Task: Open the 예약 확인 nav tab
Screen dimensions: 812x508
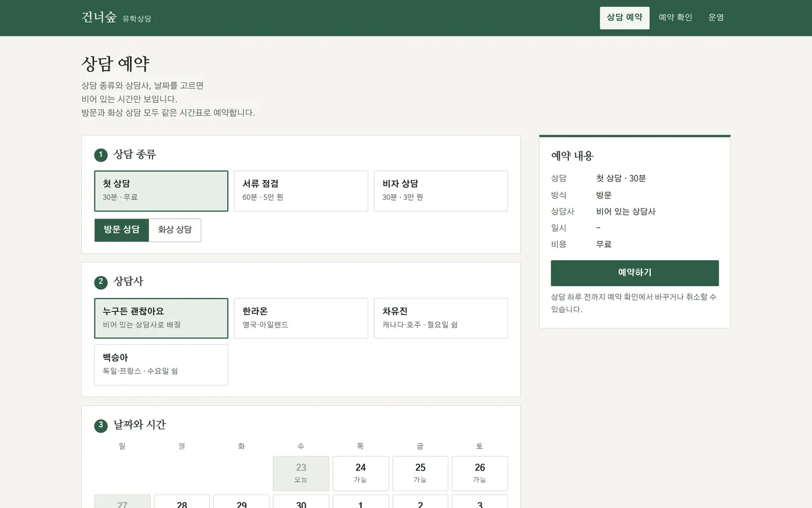Action: coord(675,17)
